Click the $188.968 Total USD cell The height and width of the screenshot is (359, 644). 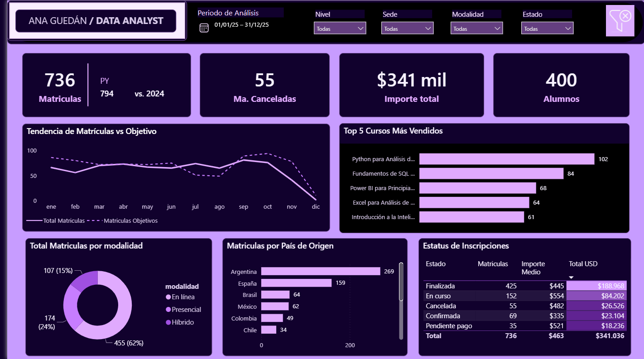(x=596, y=286)
